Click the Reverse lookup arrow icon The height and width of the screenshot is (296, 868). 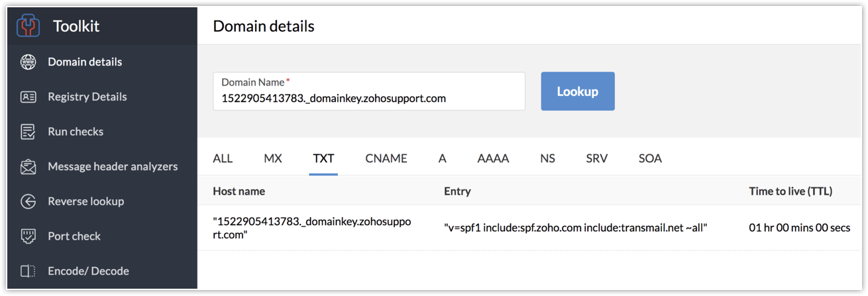click(x=28, y=201)
